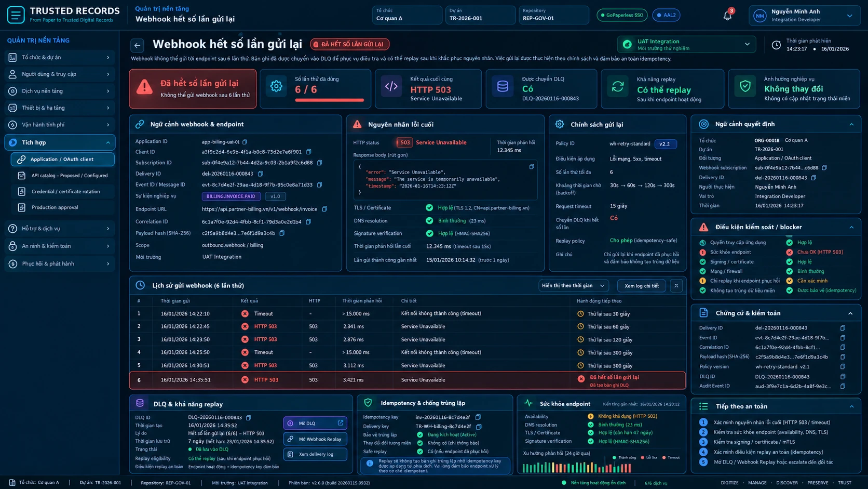Open the Hiển thị theo thời gian dropdown
This screenshot has width=868, height=489.
pyautogui.click(x=573, y=286)
